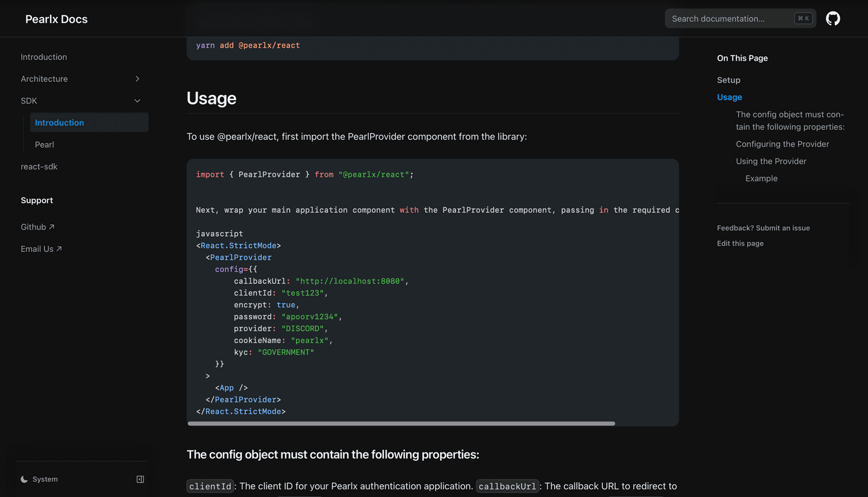This screenshot has width=868, height=497.
Task: Open the Introduction page at sidebar top
Action: (44, 57)
